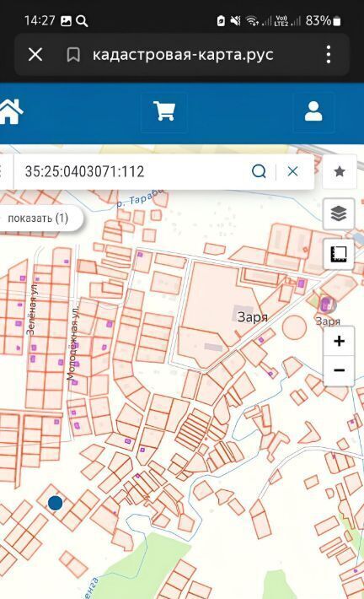Open the user account profile icon

pos(313,111)
